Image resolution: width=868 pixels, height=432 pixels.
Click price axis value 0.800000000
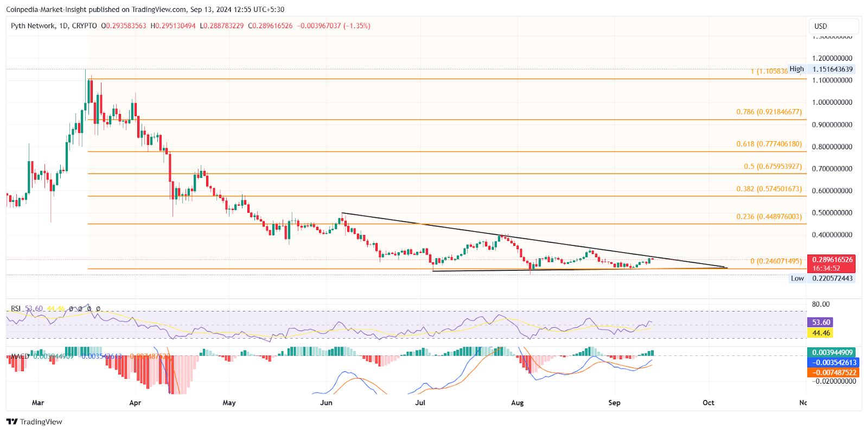tap(832, 147)
